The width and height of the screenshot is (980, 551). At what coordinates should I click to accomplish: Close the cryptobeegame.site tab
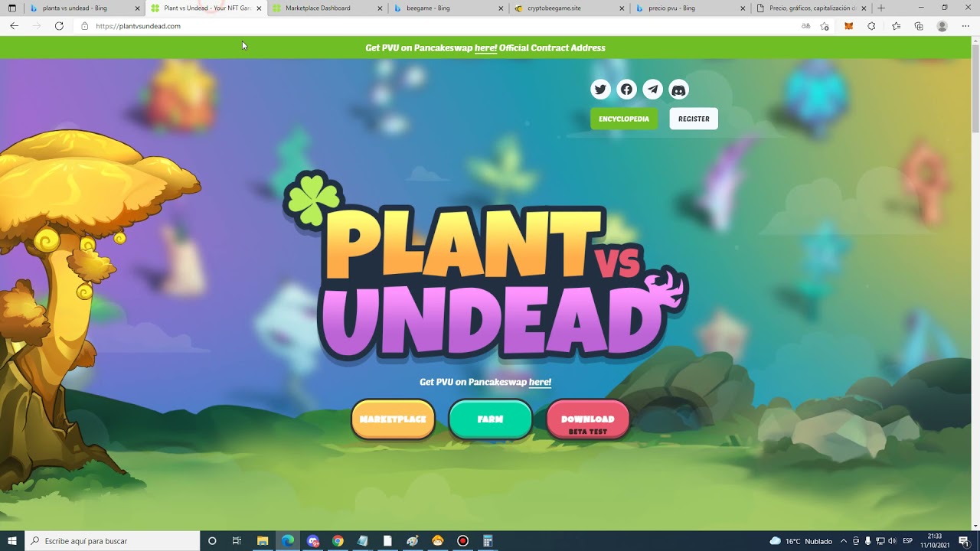click(x=622, y=8)
